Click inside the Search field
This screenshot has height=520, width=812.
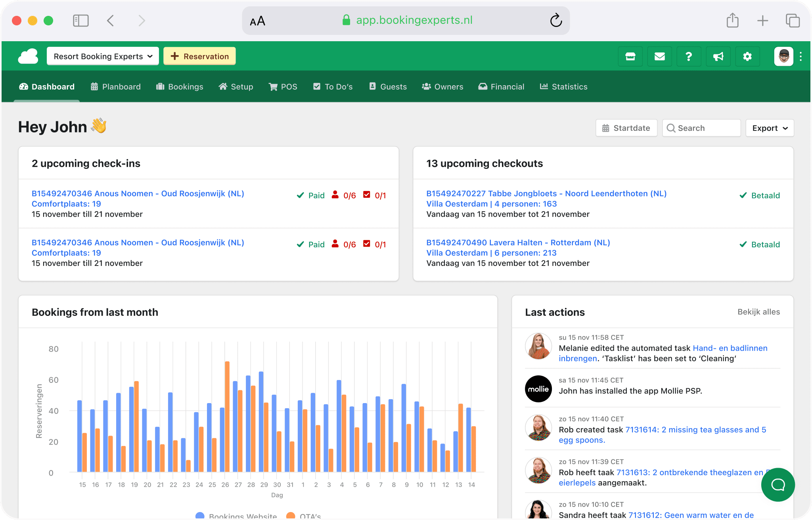point(702,128)
